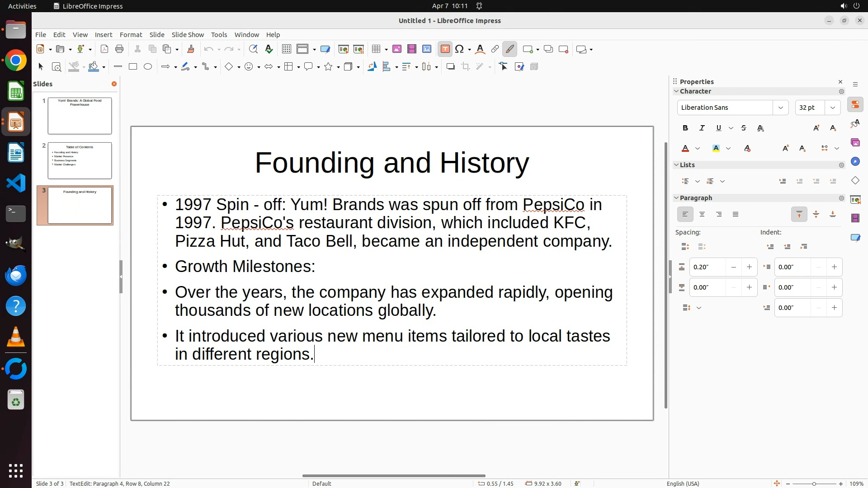Viewport: 868px width, 488px height.
Task: Click the Export as PDF icon
Action: coord(104,49)
